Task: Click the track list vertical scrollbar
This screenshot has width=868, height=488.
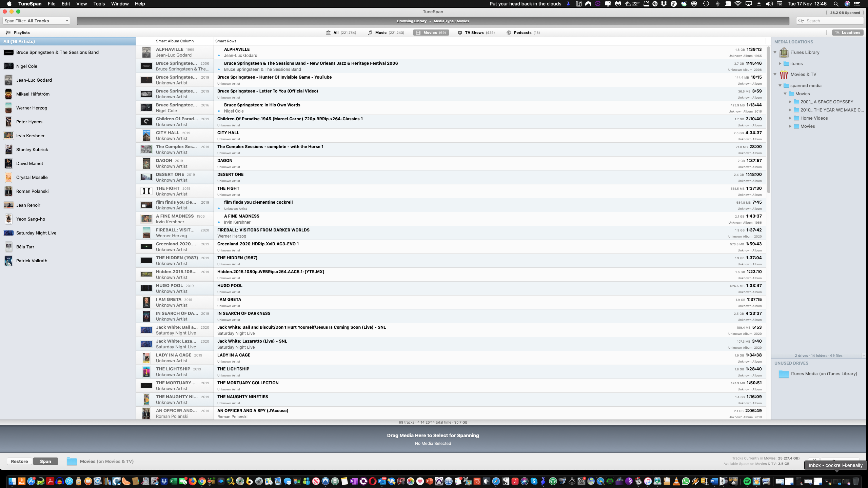Action: pos(768,119)
